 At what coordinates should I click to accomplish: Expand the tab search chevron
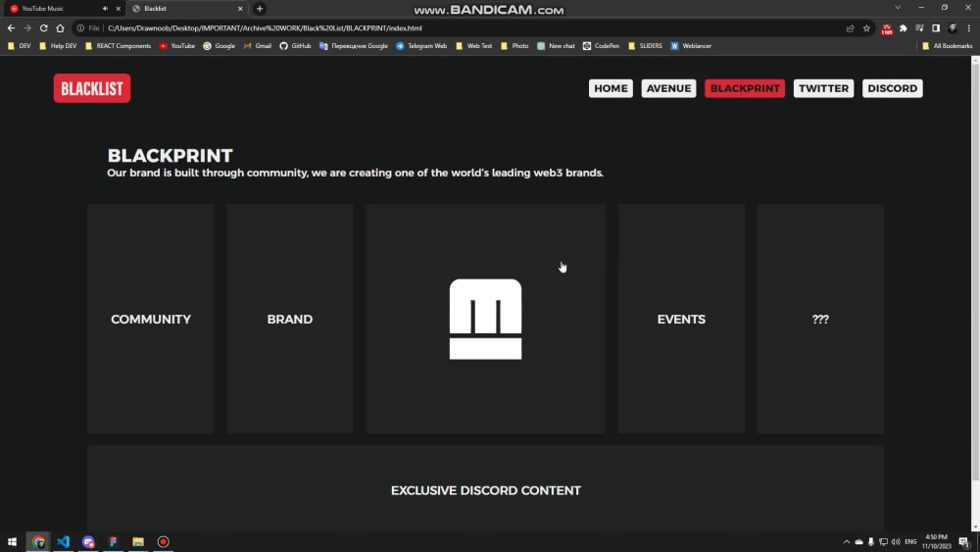[898, 8]
